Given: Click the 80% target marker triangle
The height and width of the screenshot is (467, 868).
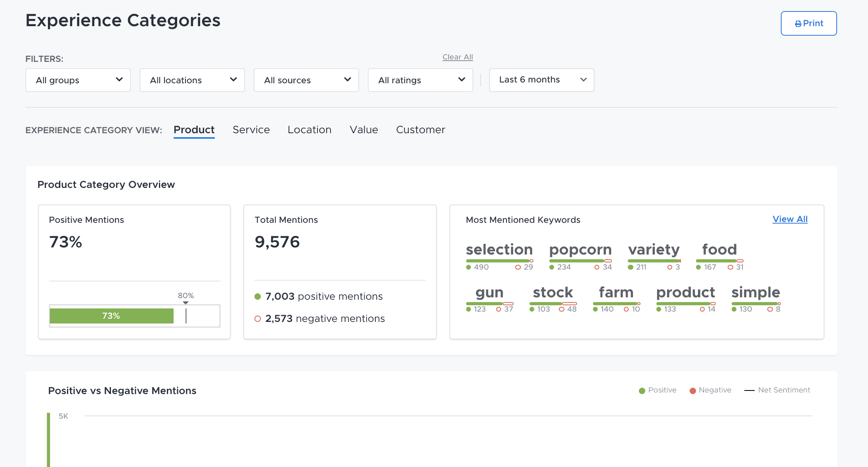Looking at the screenshot, I should (x=185, y=303).
